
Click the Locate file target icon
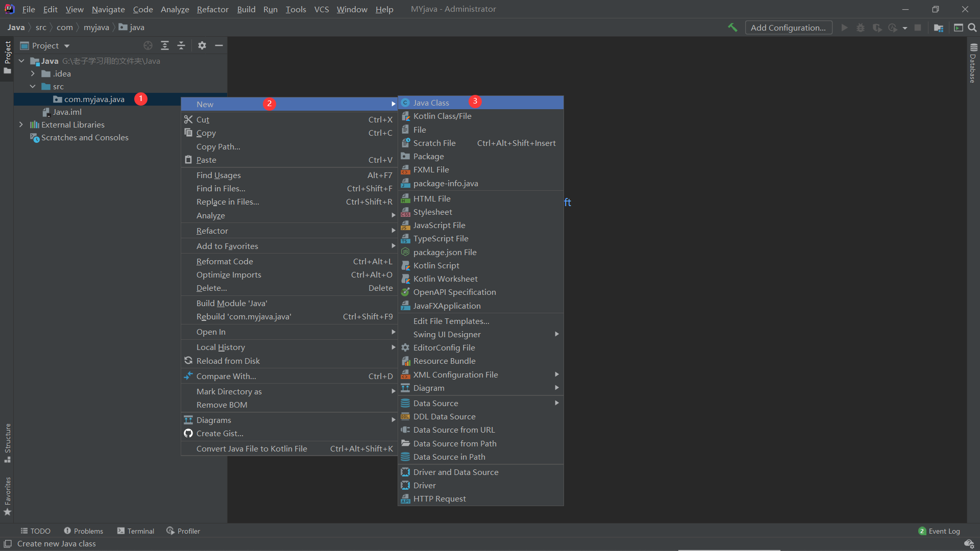point(148,45)
